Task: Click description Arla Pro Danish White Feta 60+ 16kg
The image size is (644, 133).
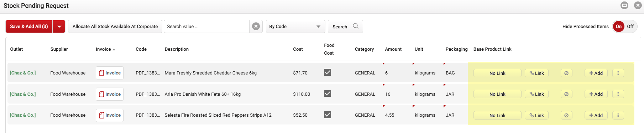Action: (x=203, y=94)
